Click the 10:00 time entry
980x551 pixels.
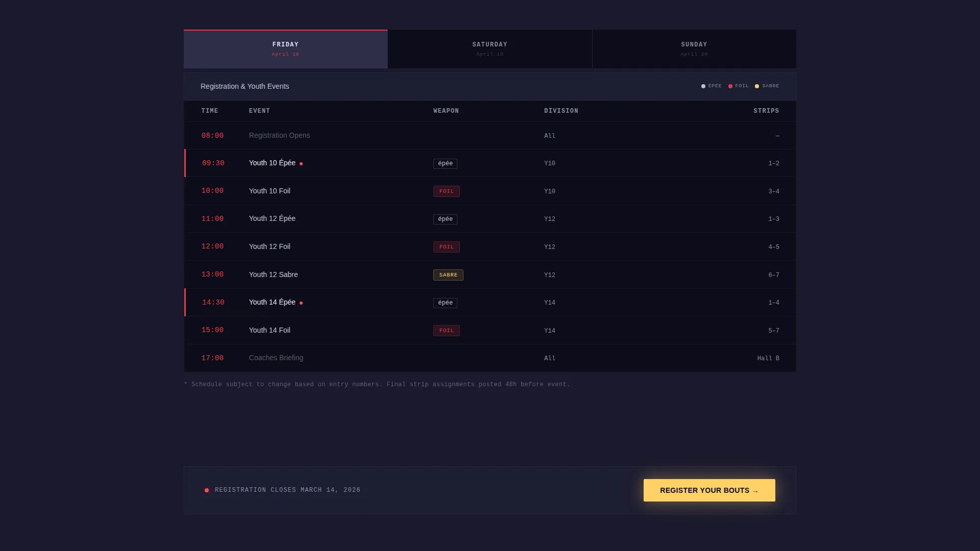212,191
